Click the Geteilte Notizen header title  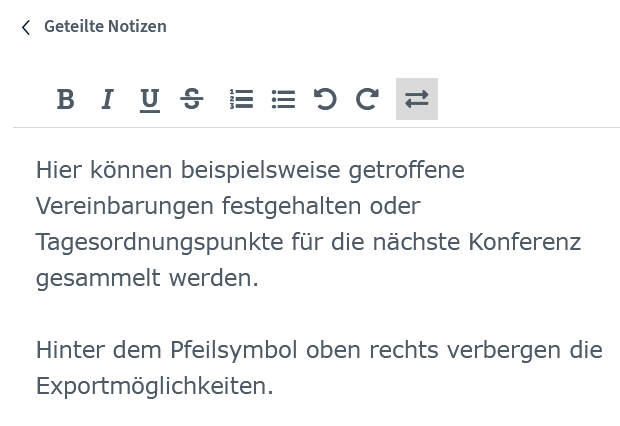tap(105, 27)
